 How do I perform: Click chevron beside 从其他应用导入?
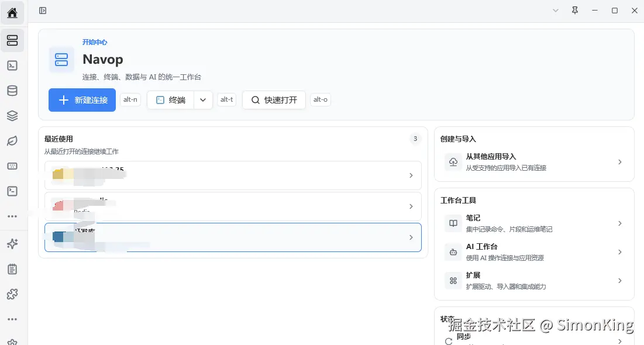tap(620, 162)
